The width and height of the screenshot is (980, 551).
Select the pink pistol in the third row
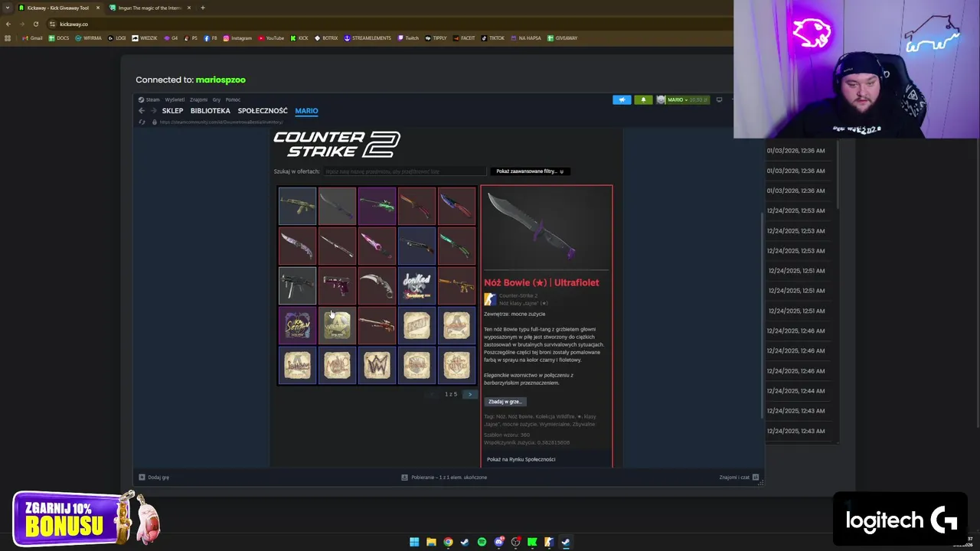[x=337, y=285]
